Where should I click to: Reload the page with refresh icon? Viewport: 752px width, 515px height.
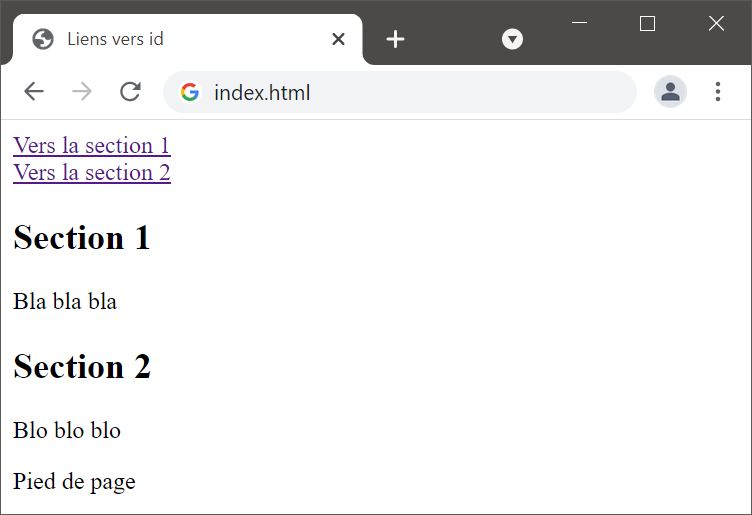[x=130, y=91]
